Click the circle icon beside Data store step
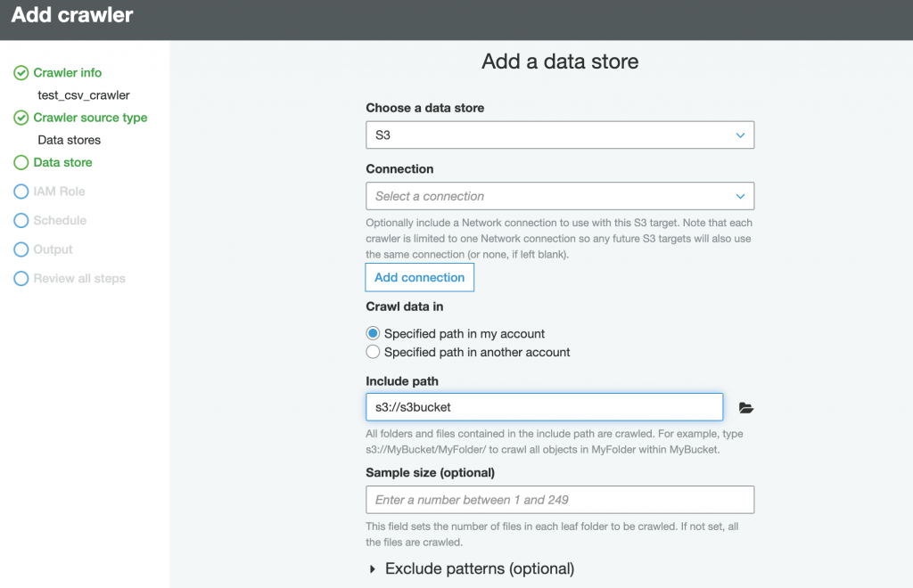 (x=21, y=162)
